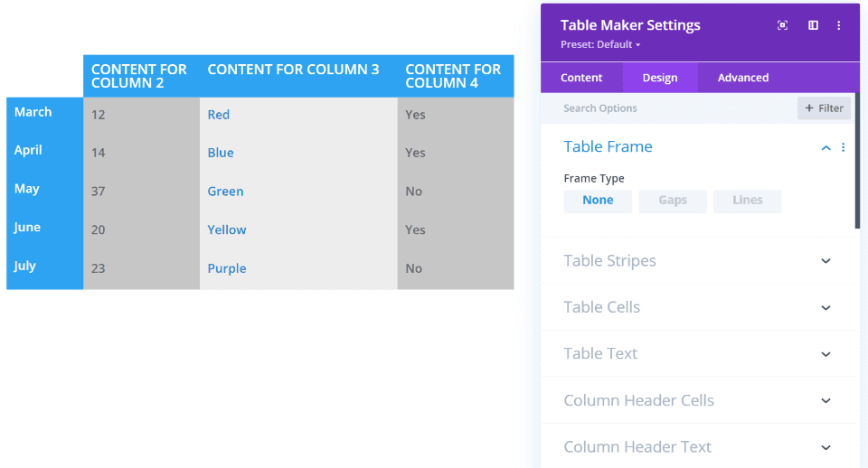Viewport: 868px width, 468px height.
Task: Switch to the Advanced tab
Action: (743, 78)
